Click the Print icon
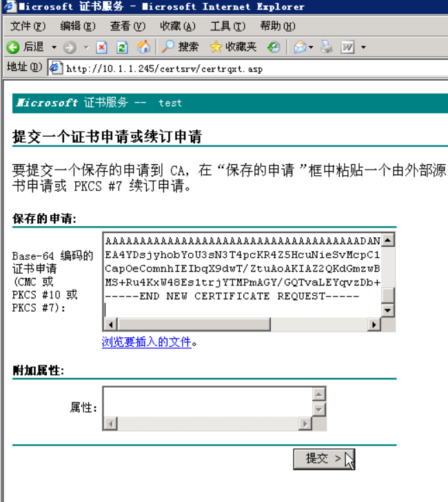 coord(327,47)
